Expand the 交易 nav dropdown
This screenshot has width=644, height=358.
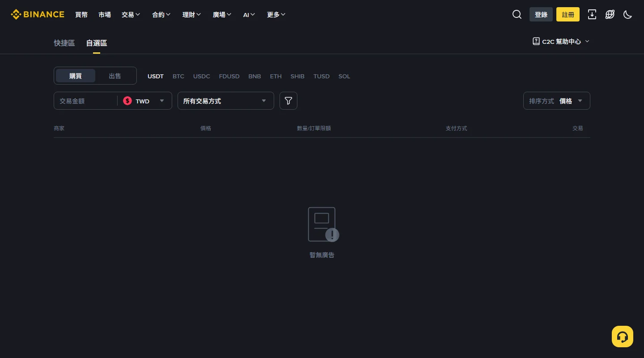tap(131, 15)
